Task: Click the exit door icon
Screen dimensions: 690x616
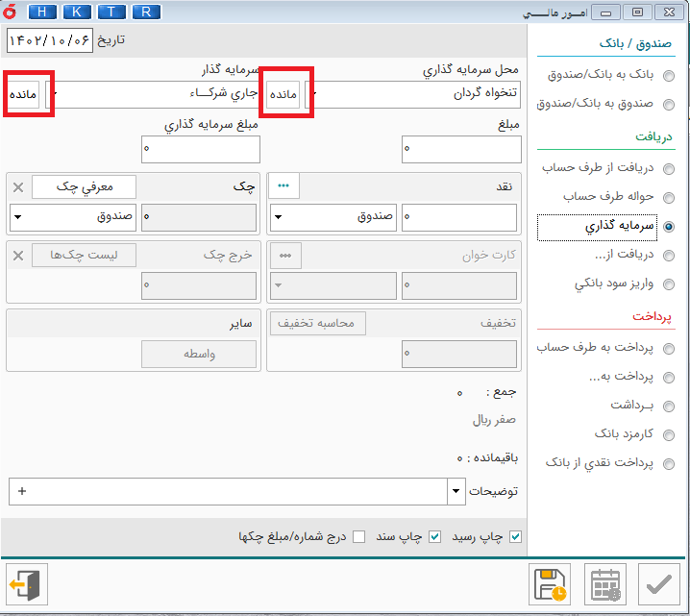Action: 25,584
